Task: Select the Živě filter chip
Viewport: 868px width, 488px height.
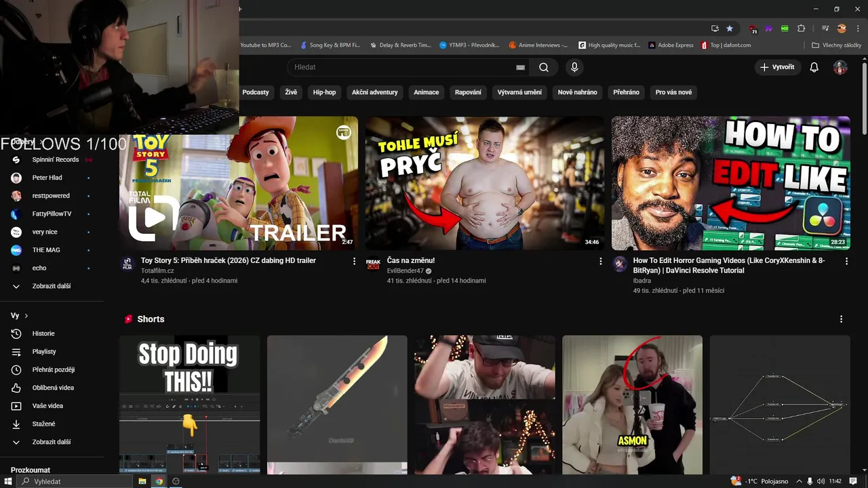Action: click(x=291, y=92)
